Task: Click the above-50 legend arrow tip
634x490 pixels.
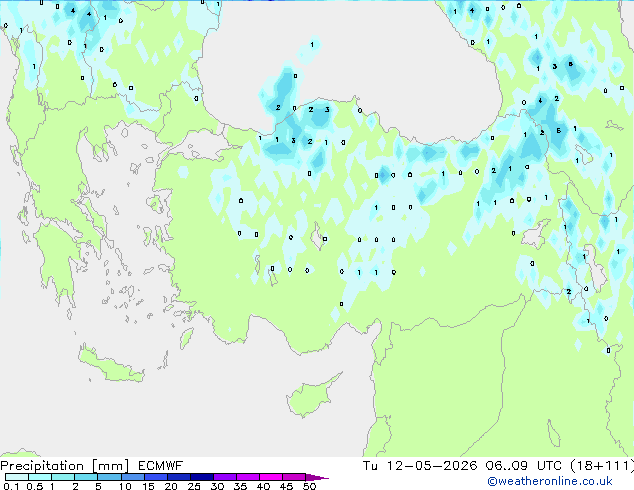Action: click(x=317, y=478)
